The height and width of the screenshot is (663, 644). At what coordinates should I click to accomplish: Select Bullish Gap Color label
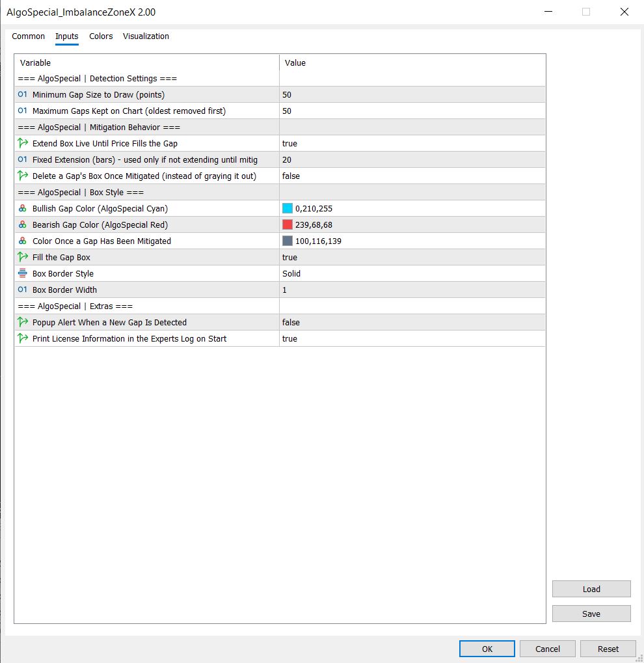(100, 208)
